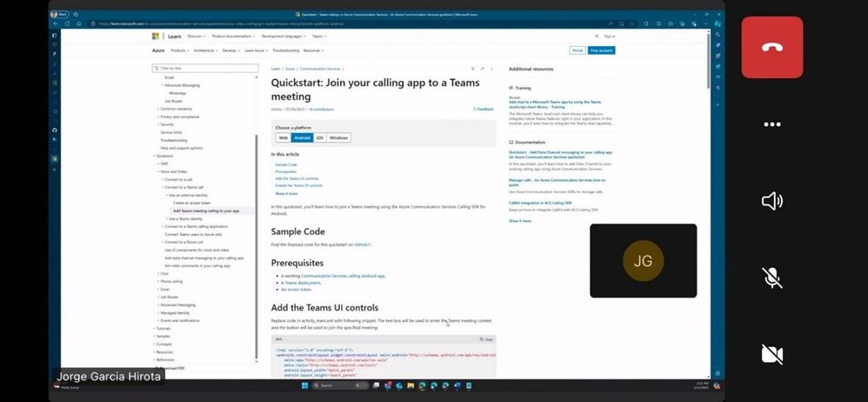Click the Windows Start icon in taskbar
868x402 pixels.
pos(304,385)
